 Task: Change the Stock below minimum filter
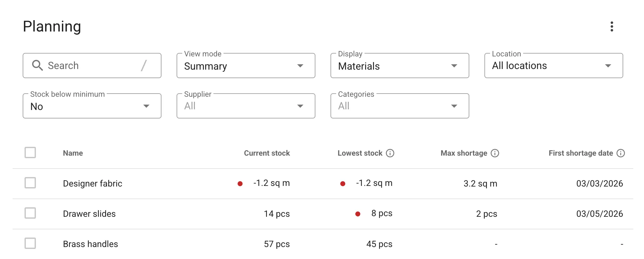146,106
